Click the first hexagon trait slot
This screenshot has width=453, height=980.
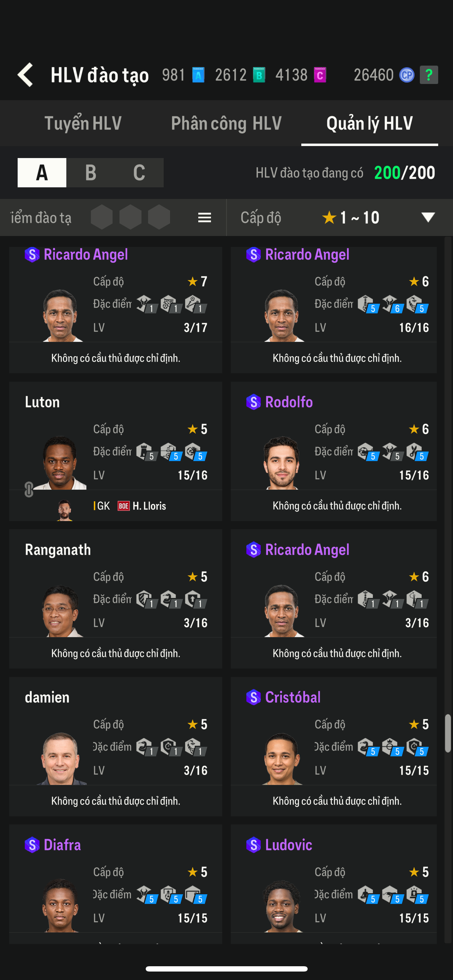tap(102, 218)
